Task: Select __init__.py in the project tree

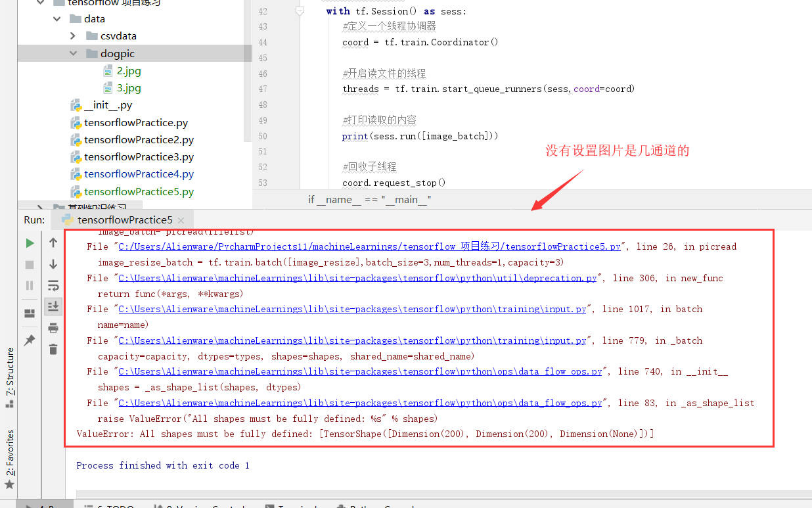Action: pos(108,105)
